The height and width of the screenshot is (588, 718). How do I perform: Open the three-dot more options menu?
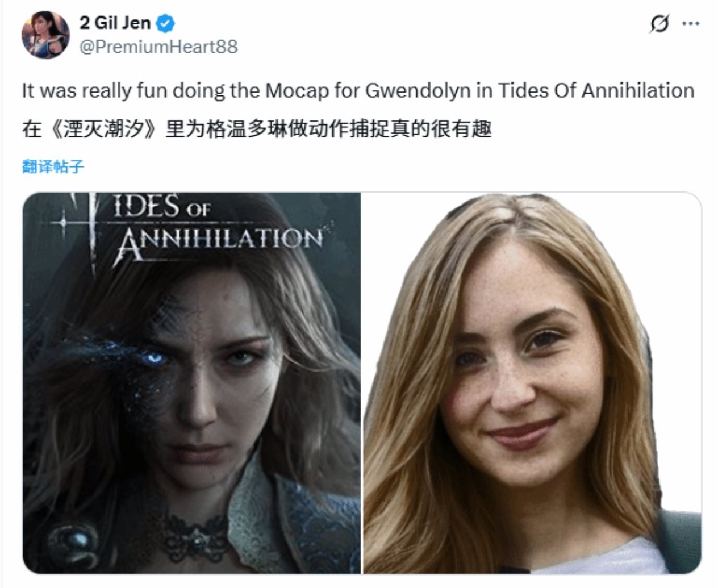[x=690, y=24]
